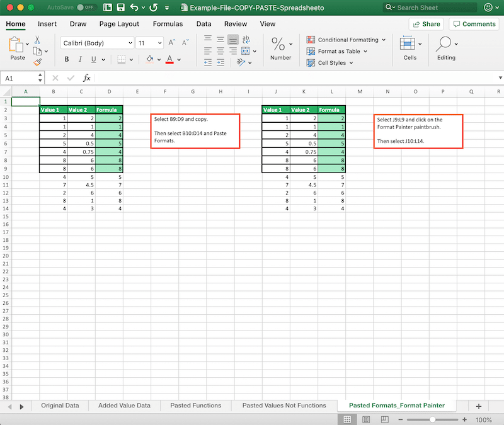Click the Insert Function fx icon
The image size is (504, 425).
tap(86, 77)
